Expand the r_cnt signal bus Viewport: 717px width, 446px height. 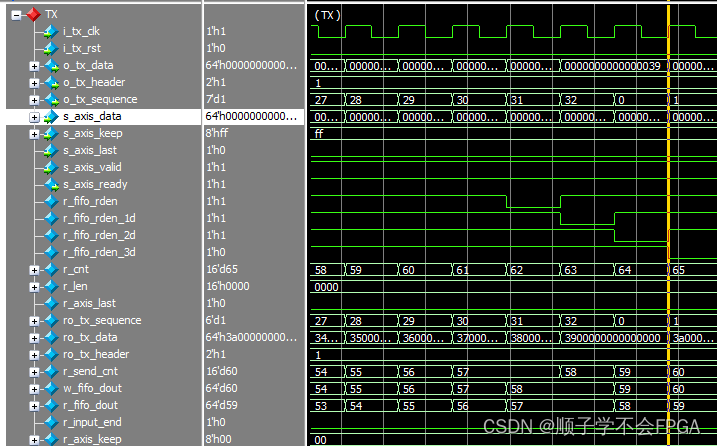tap(34, 270)
